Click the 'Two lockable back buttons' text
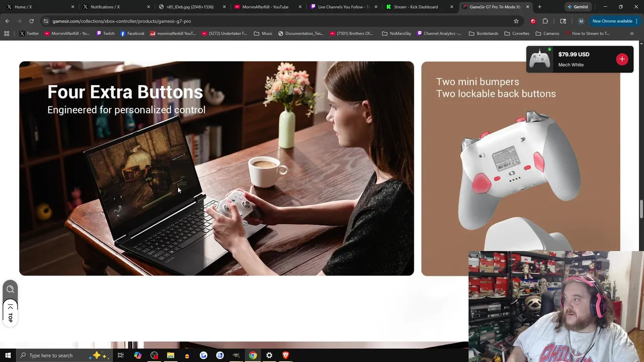Image resolution: width=644 pixels, height=362 pixels. pyautogui.click(x=496, y=94)
